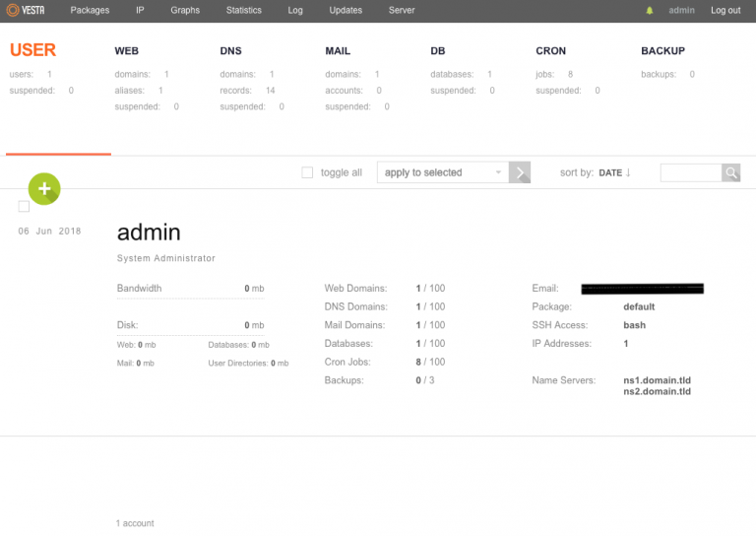This screenshot has height=536, width=756.
Task: Click the Log out link
Action: pos(725,11)
